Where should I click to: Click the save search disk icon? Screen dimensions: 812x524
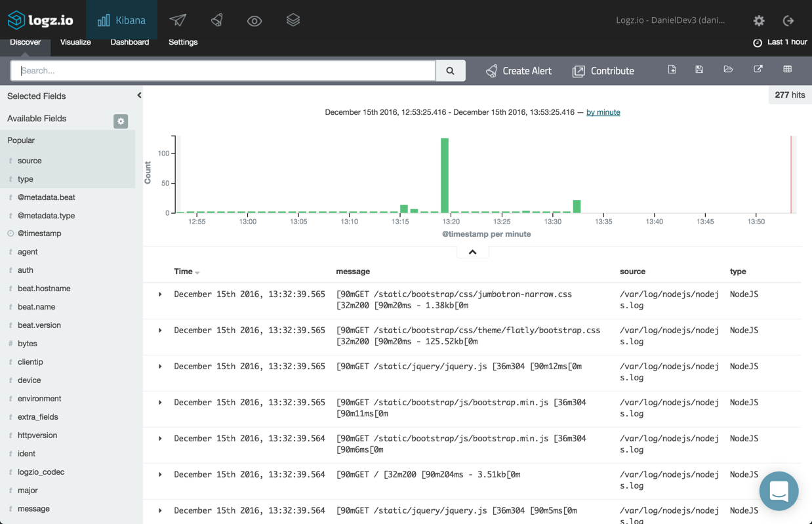[x=699, y=70]
